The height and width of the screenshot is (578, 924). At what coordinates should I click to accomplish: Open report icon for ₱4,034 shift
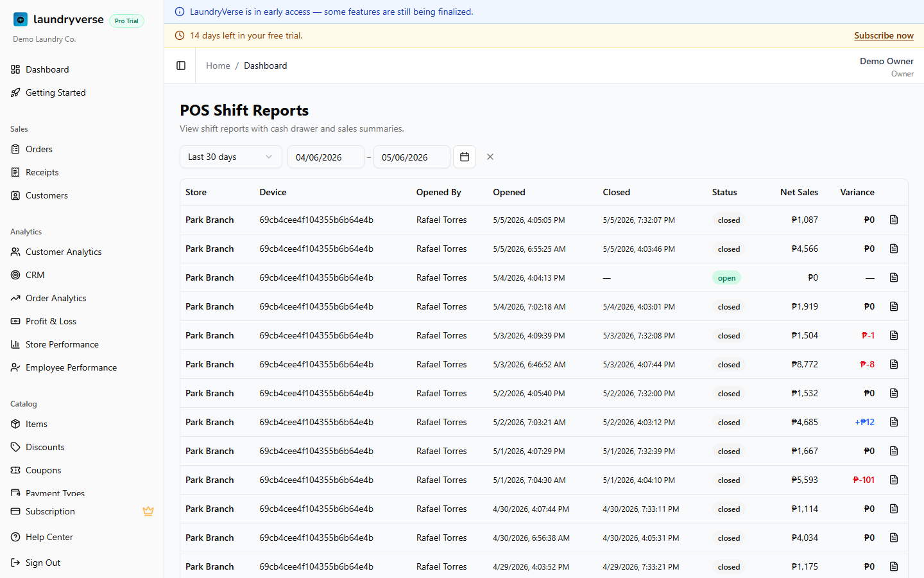(x=894, y=538)
